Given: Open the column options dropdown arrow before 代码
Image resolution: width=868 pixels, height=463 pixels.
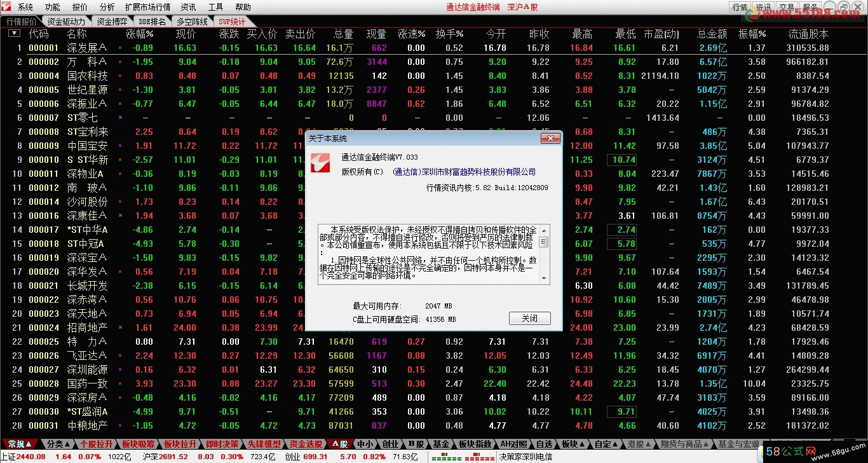Looking at the screenshot, I should tap(13, 34).
